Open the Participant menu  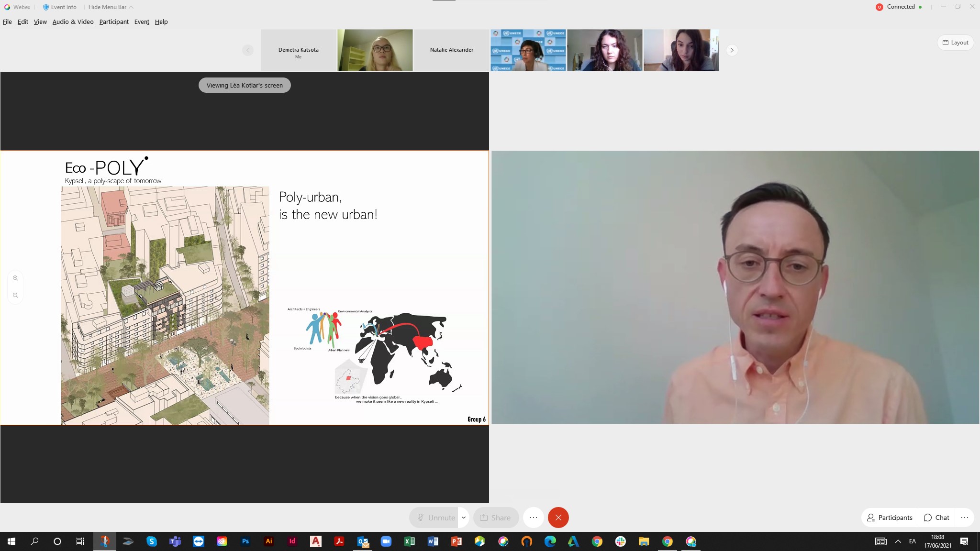tap(114, 22)
